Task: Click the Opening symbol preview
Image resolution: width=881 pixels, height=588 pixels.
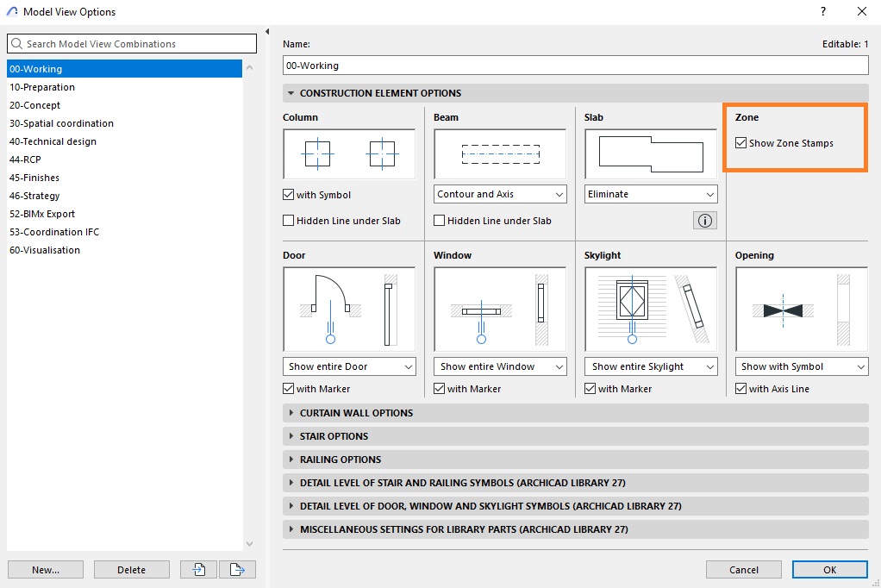Action: pos(802,310)
